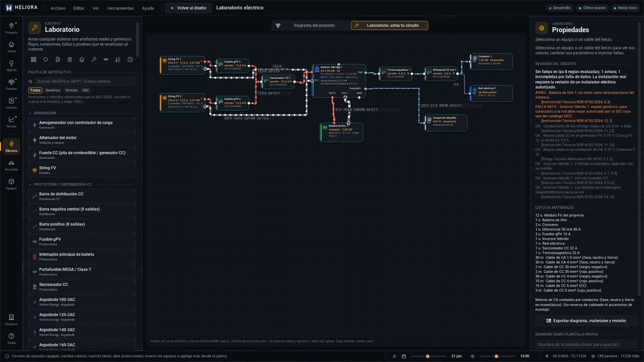
Task: Click the magnifier icon in Laboratorio toolbar
Action: tap(94, 60)
